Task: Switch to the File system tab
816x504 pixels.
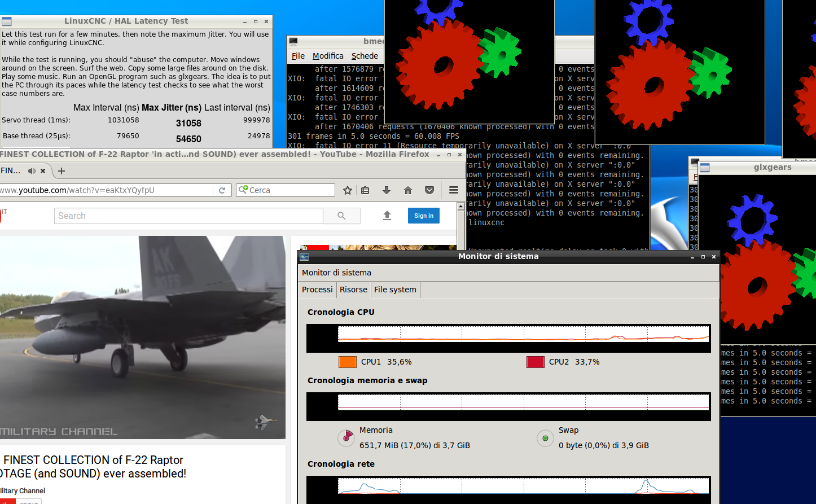Action: point(395,290)
